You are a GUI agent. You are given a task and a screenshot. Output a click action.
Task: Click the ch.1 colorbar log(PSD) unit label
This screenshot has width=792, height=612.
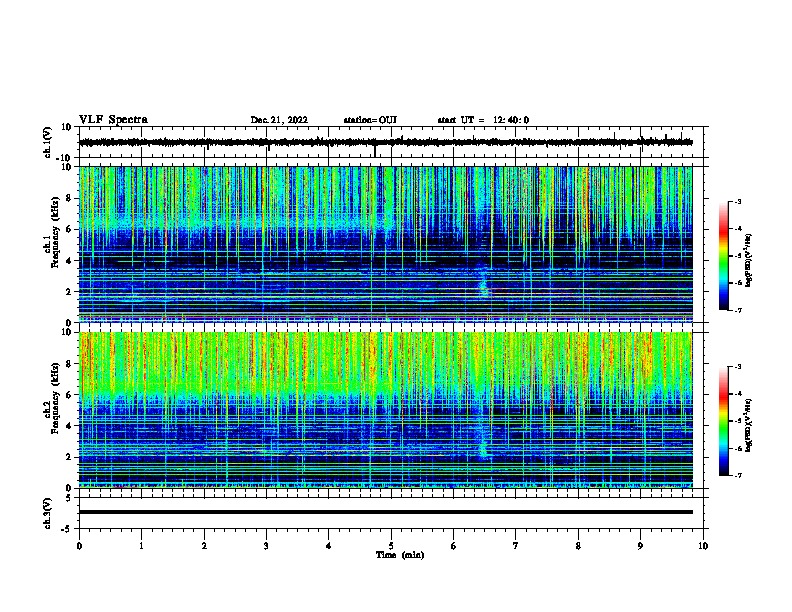pyautogui.click(x=748, y=260)
